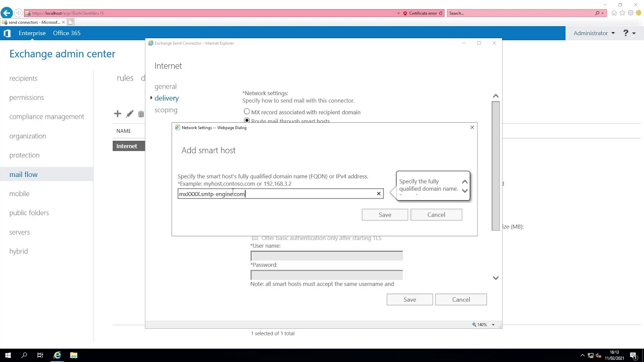
Task: Open the 140% zoom level dropdown
Action: 493,325
